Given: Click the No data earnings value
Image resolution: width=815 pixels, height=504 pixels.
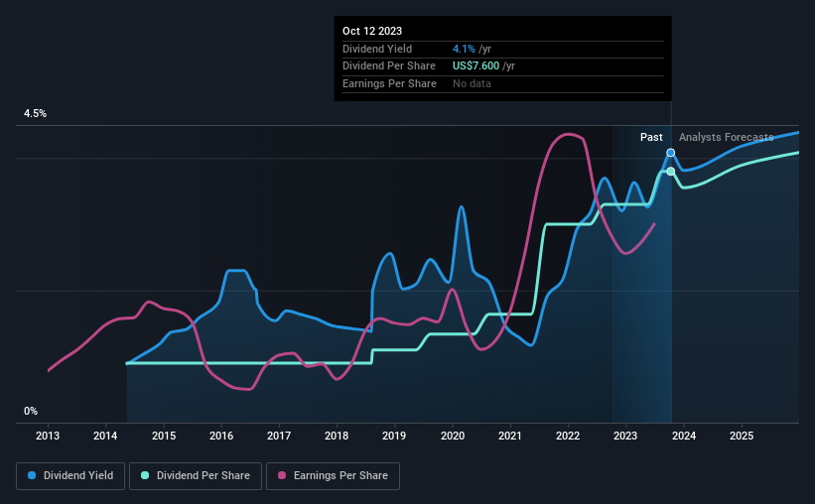Looking at the screenshot, I should pyautogui.click(x=472, y=83).
